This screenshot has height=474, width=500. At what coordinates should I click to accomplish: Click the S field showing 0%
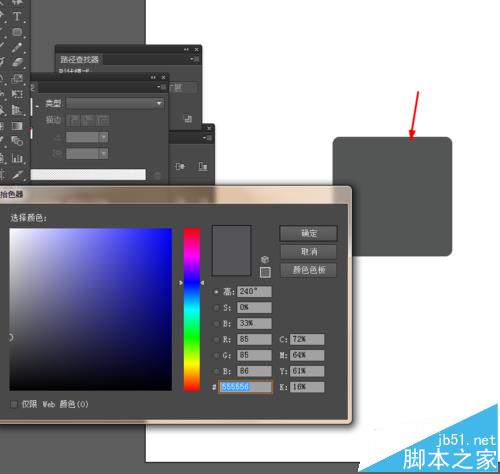[x=254, y=308]
